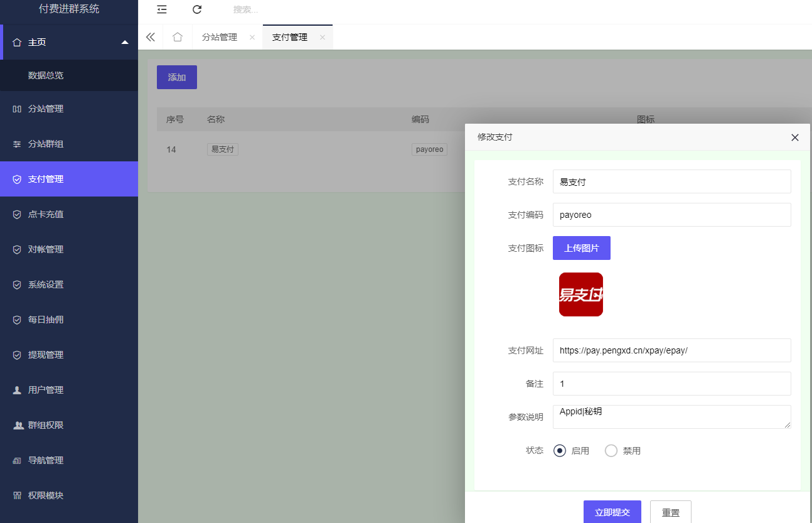Toggle the sidebar collapse icon in header
Screen dimensions: 812x523
click(162, 9)
